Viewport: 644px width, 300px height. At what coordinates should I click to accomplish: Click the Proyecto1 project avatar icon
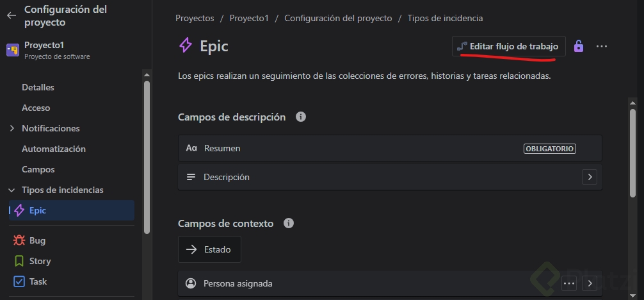(x=13, y=51)
